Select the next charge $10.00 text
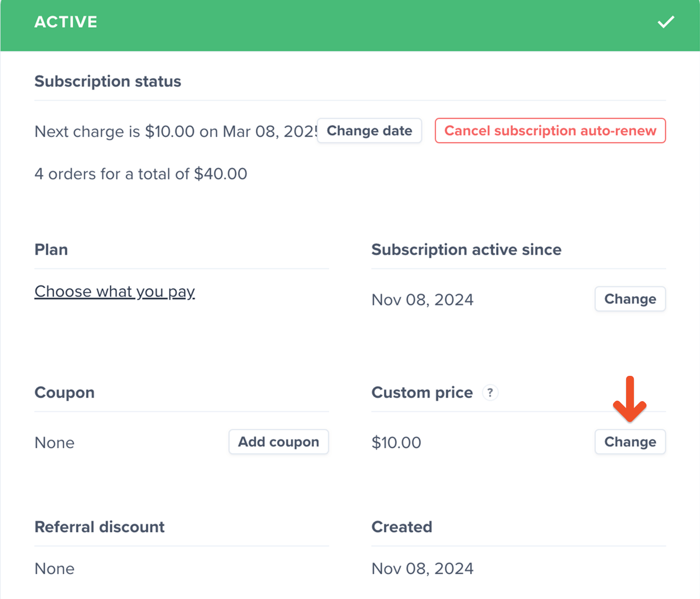700x599 pixels. click(170, 131)
